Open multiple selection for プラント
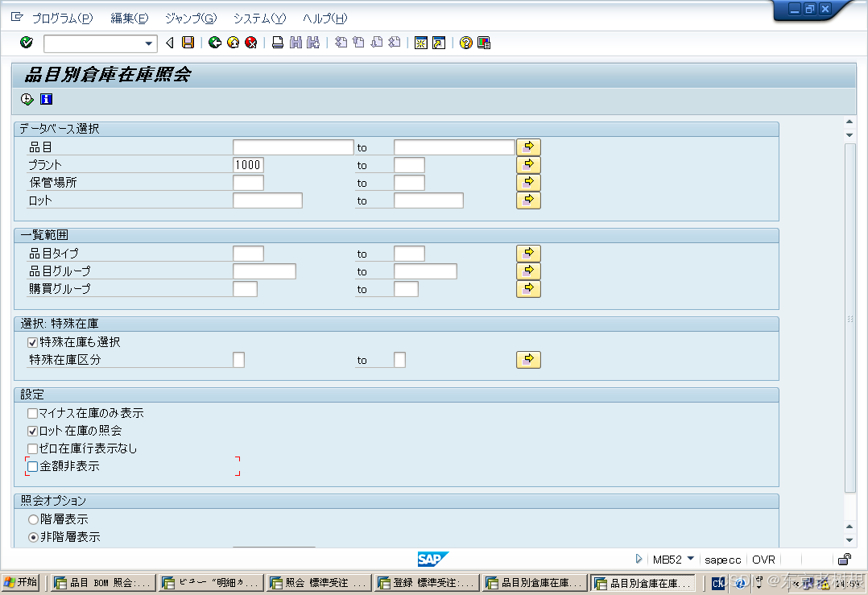The width and height of the screenshot is (868, 595). 529,165
